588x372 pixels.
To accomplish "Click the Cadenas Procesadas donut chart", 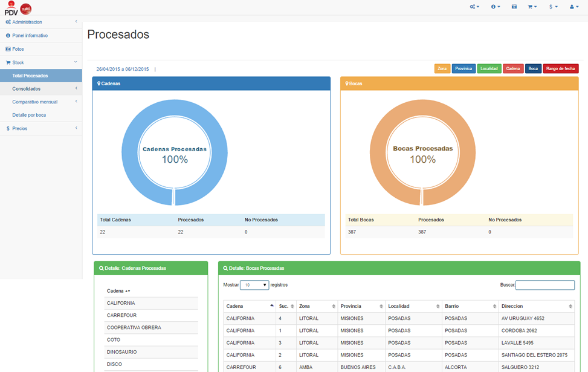I will (175, 152).
